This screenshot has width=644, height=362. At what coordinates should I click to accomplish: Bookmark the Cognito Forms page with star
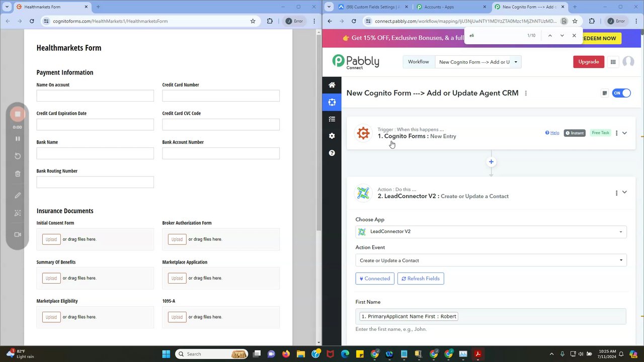click(253, 21)
